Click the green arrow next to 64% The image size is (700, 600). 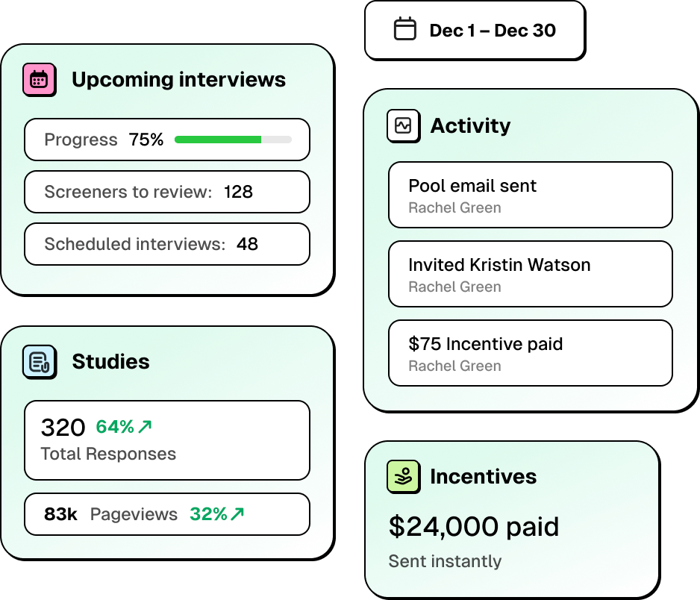pos(146,427)
